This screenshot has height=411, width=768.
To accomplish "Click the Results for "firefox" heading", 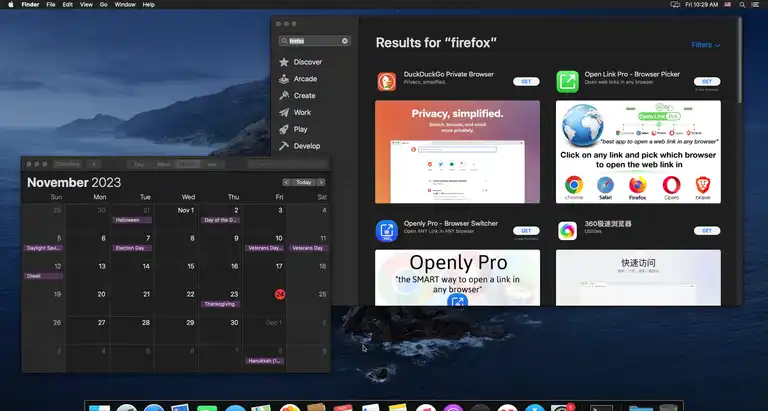I will click(436, 43).
